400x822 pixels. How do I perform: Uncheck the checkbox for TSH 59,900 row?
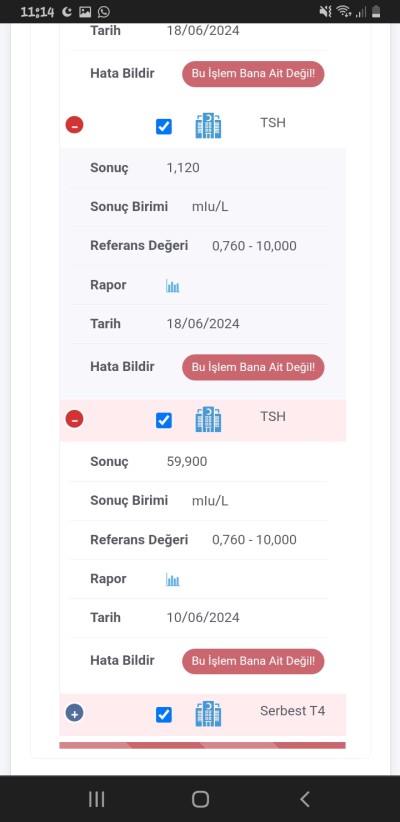164,420
